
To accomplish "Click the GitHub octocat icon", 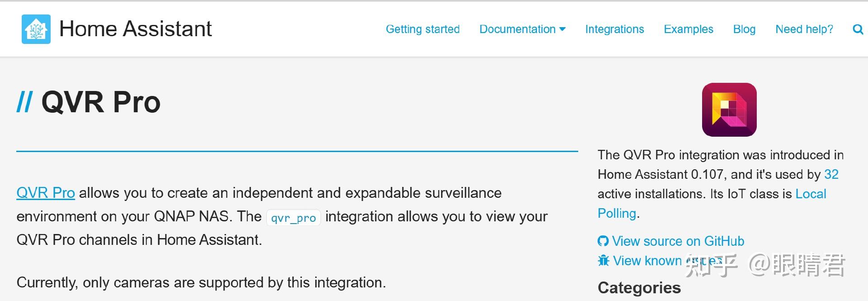I will [x=603, y=241].
